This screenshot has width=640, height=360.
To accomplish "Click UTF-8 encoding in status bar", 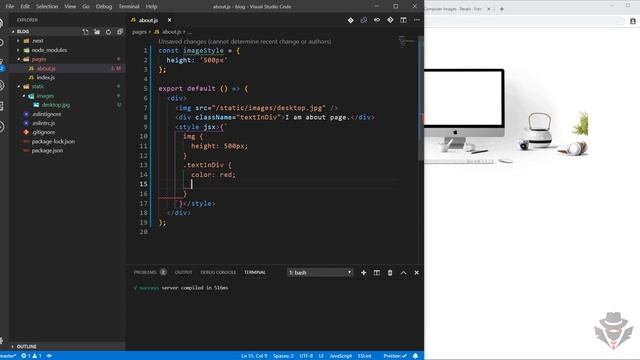I will click(306, 356).
